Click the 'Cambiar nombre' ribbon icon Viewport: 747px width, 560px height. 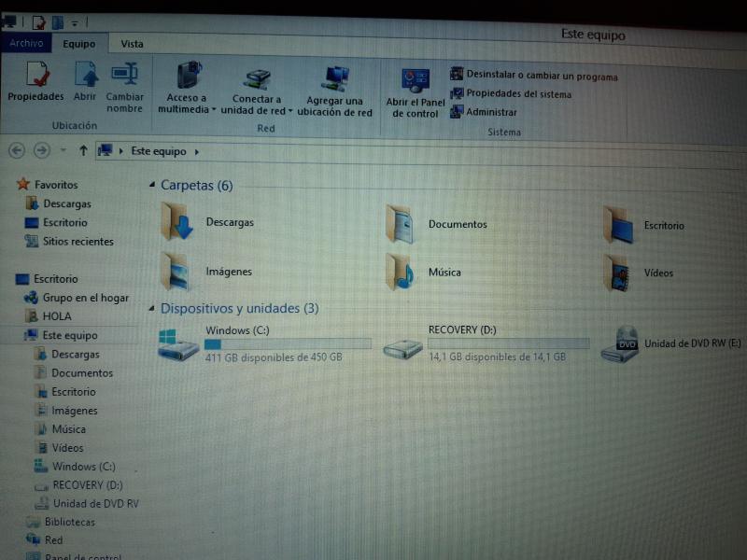(124, 75)
